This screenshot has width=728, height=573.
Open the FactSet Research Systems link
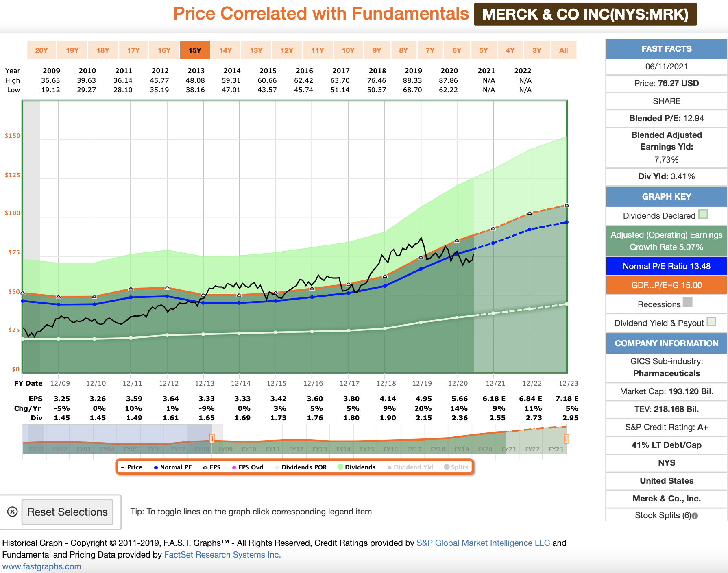click(x=222, y=555)
